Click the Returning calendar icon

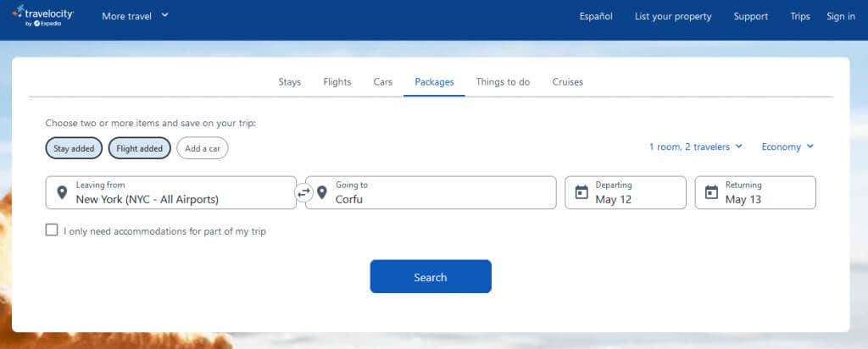tap(711, 192)
